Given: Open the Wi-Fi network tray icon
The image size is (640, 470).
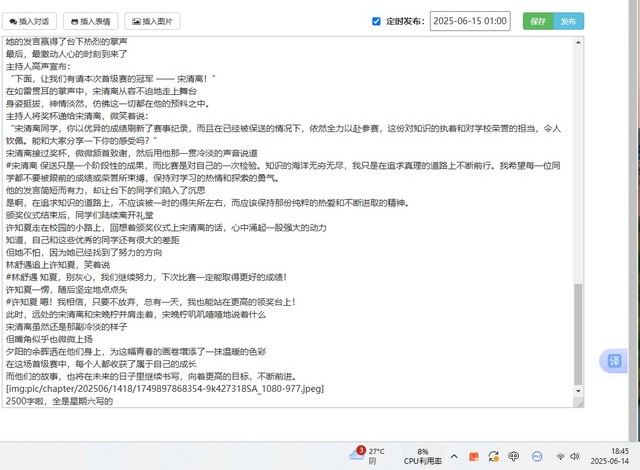Looking at the screenshot, I should coord(560,456).
